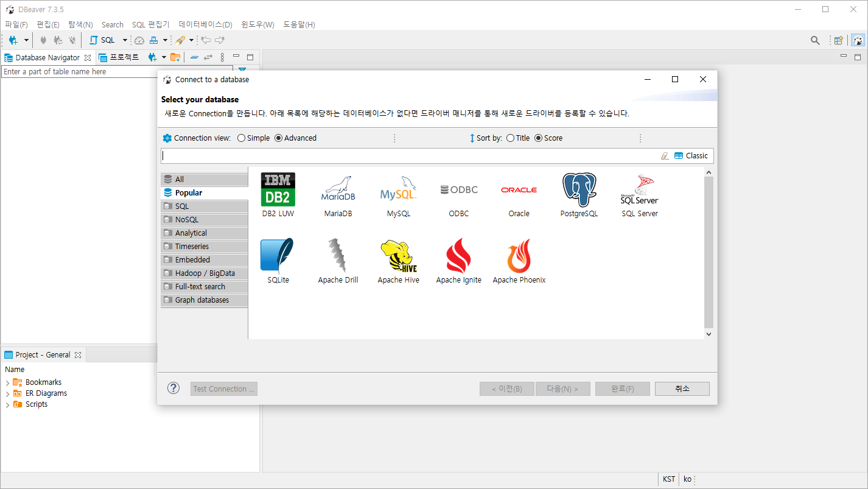Click the Disconnect icon in main toolbar

(x=72, y=40)
